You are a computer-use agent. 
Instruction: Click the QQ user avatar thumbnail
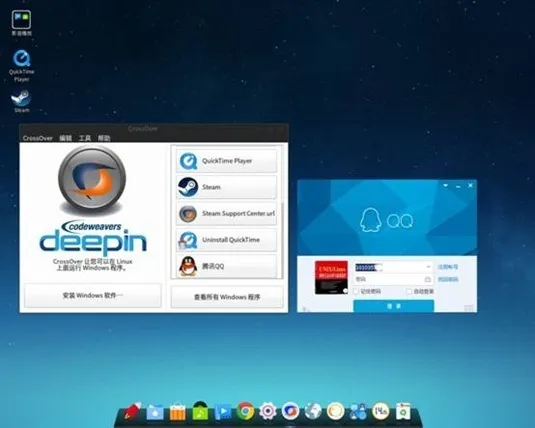(331, 277)
